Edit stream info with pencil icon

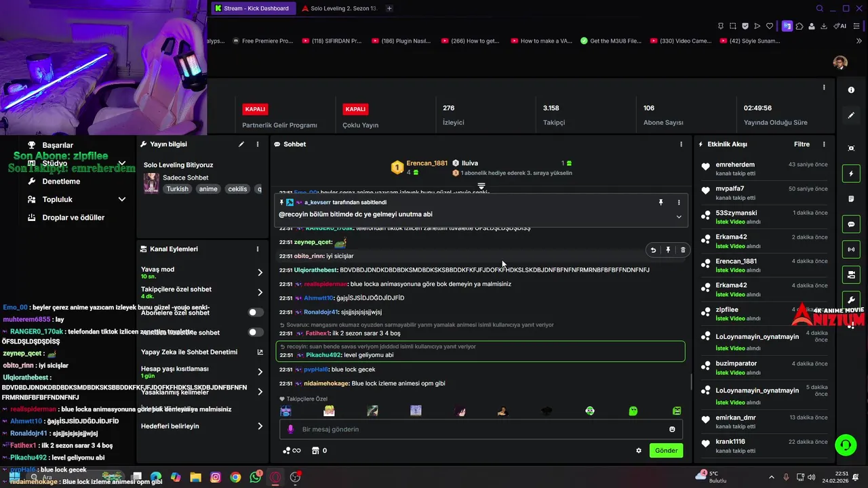(241, 144)
